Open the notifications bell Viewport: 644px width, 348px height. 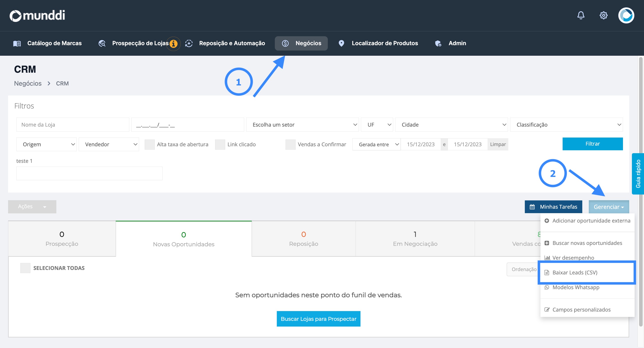pyautogui.click(x=581, y=15)
